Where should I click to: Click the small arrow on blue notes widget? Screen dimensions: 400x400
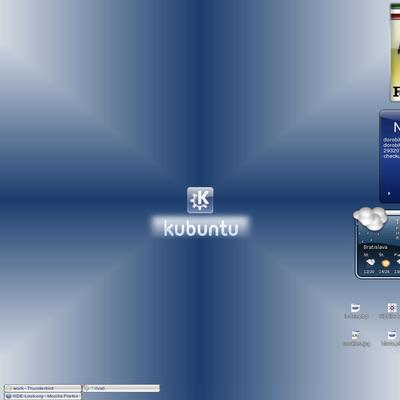click(x=389, y=193)
